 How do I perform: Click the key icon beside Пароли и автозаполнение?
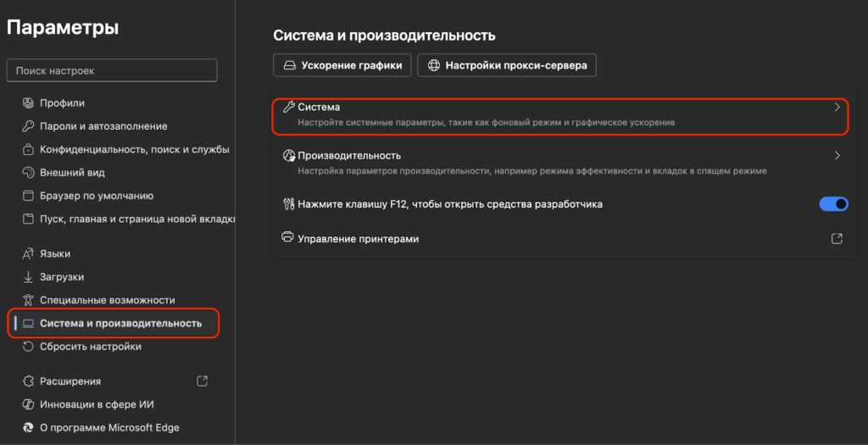(28, 126)
